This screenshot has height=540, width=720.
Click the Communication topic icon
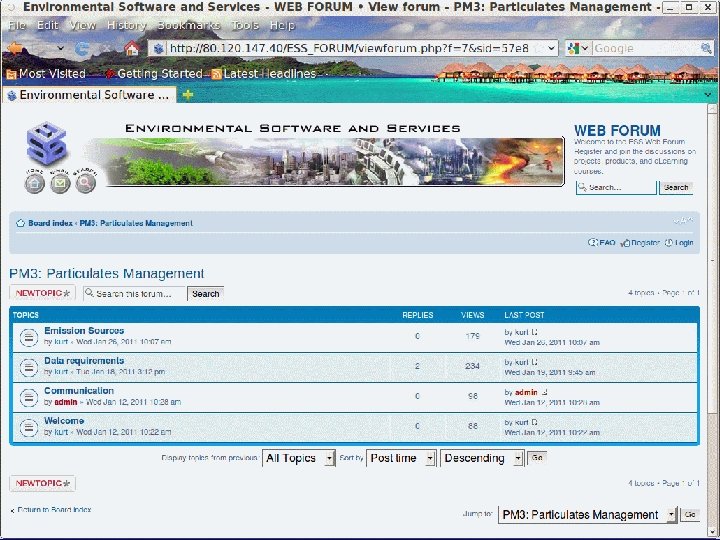tap(28, 398)
